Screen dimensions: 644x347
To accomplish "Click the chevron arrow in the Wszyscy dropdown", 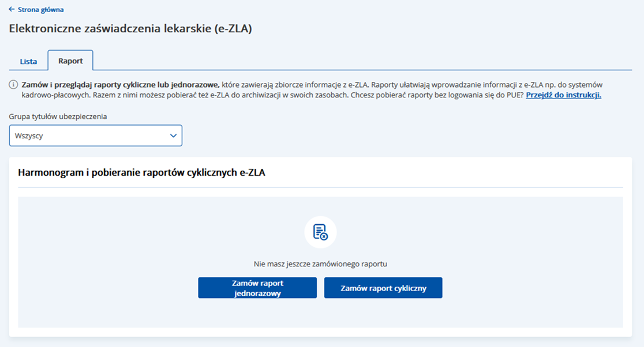I will point(173,135).
